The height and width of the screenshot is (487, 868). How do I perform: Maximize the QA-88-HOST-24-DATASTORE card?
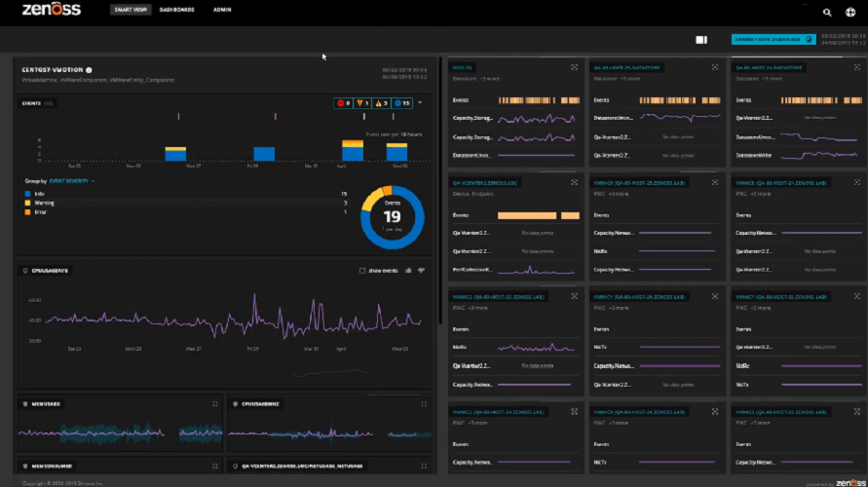pyautogui.click(x=858, y=68)
